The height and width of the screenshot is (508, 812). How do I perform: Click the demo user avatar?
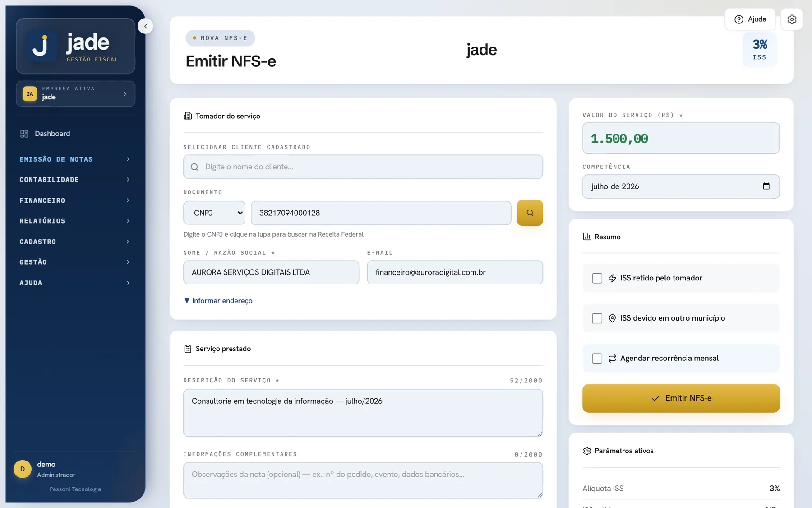click(x=23, y=469)
